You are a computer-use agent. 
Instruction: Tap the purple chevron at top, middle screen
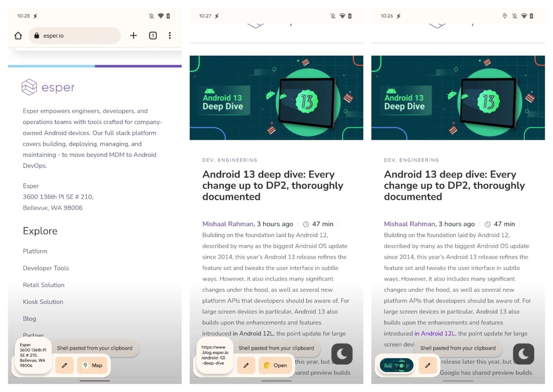coord(256,26)
